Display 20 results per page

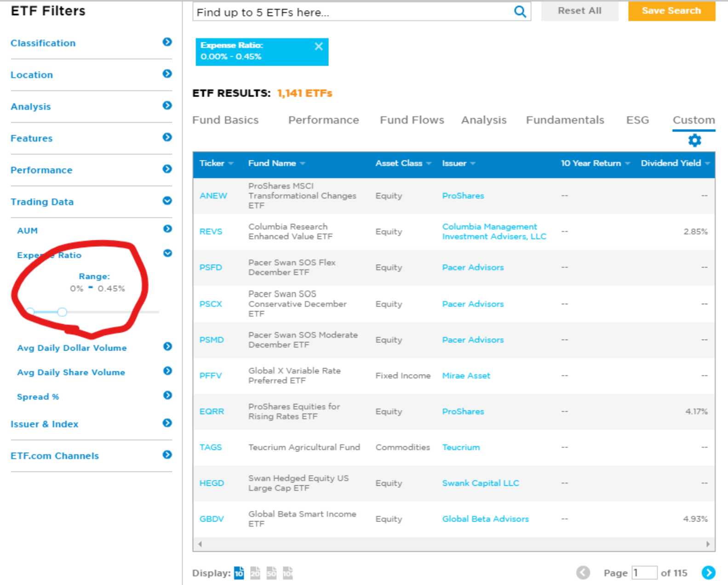(x=255, y=573)
